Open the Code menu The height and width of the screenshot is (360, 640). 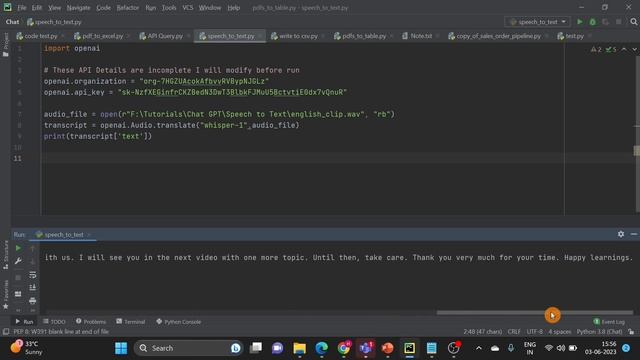103,8
